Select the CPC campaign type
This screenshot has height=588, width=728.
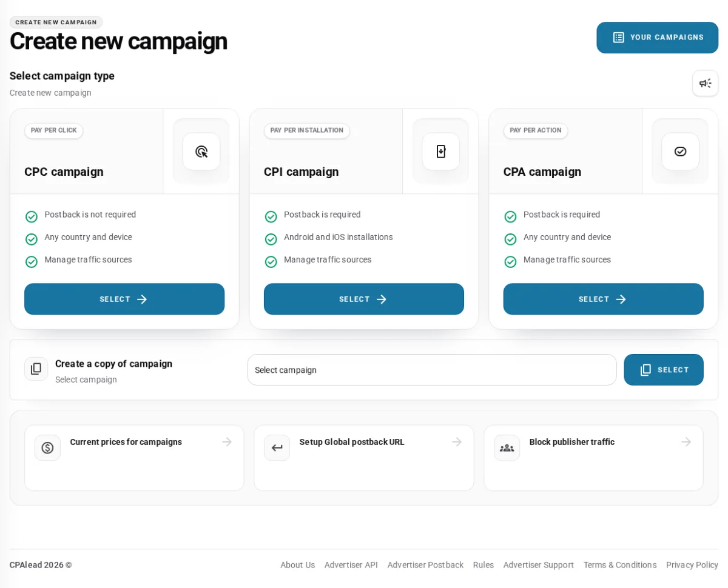(124, 299)
